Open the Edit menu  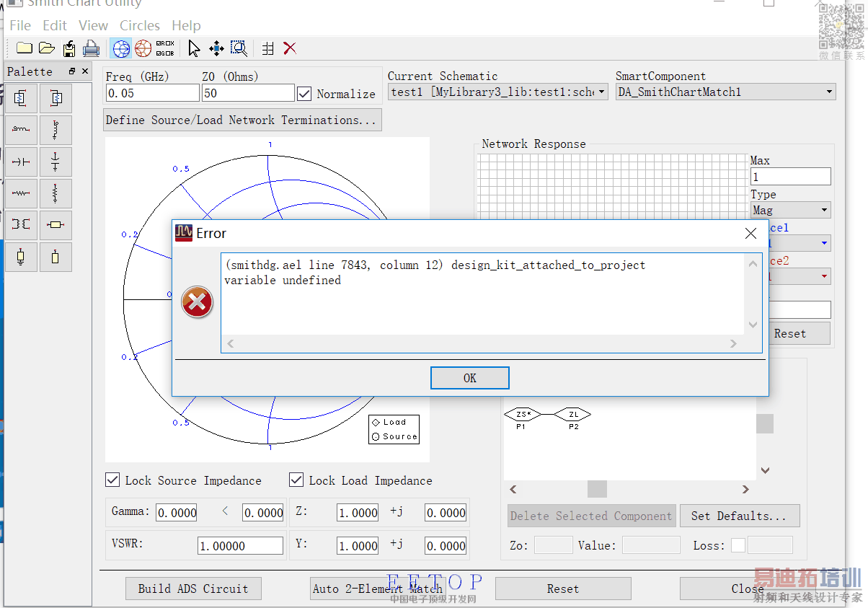click(55, 25)
